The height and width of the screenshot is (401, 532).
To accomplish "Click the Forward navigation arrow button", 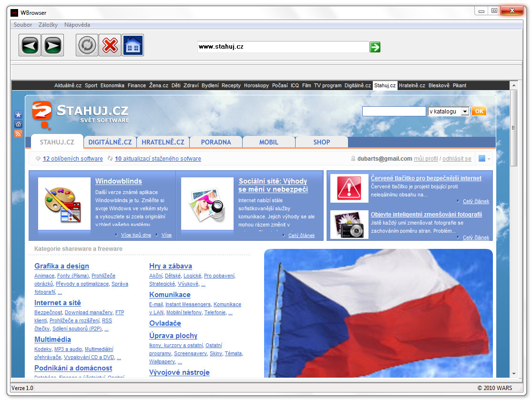I will [x=52, y=45].
